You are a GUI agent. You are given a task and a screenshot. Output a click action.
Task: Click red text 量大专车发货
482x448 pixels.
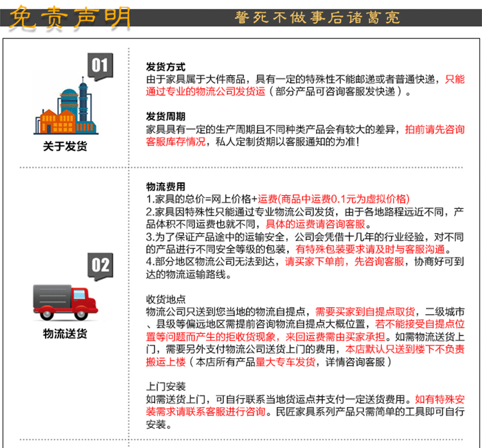tap(286, 362)
